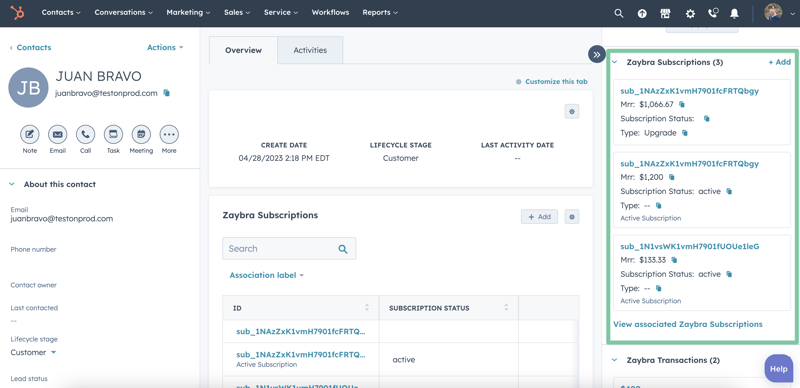Collapse the About this contact section
Image resolution: width=800 pixels, height=388 pixels.
(x=12, y=184)
